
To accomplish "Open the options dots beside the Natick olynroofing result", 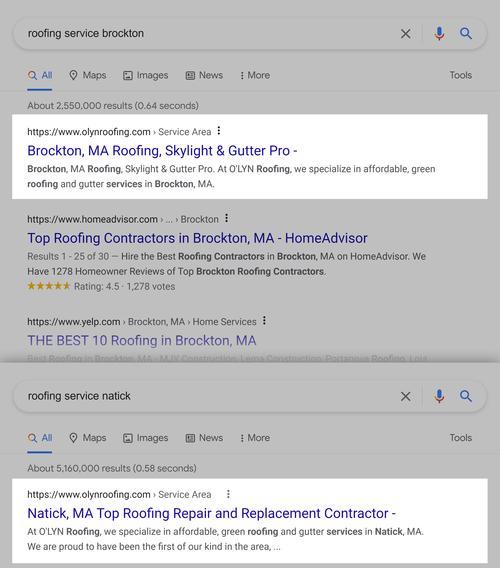I will pyautogui.click(x=228, y=494).
